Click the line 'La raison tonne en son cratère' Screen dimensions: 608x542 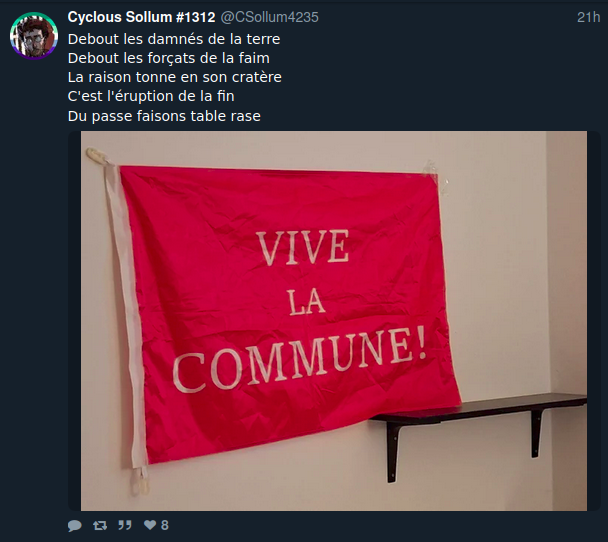[x=174, y=77]
